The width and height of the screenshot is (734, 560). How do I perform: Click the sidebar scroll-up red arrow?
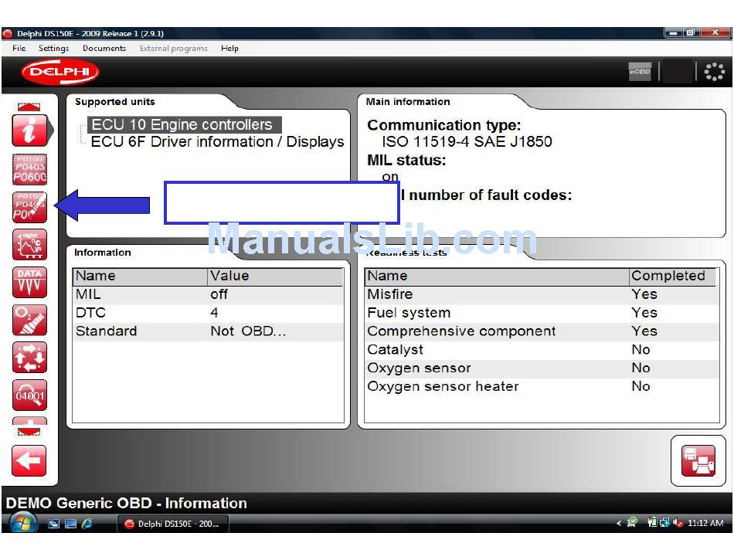[29, 107]
